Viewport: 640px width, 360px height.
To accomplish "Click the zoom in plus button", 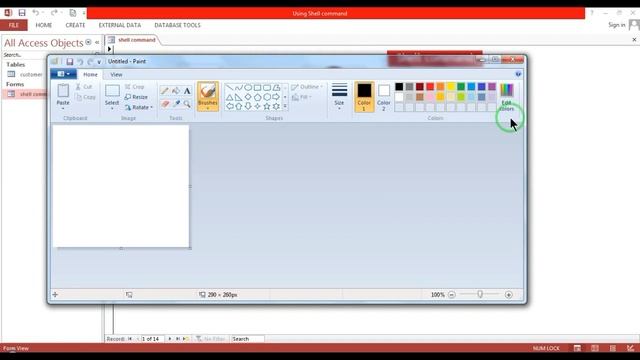I will (x=509, y=295).
